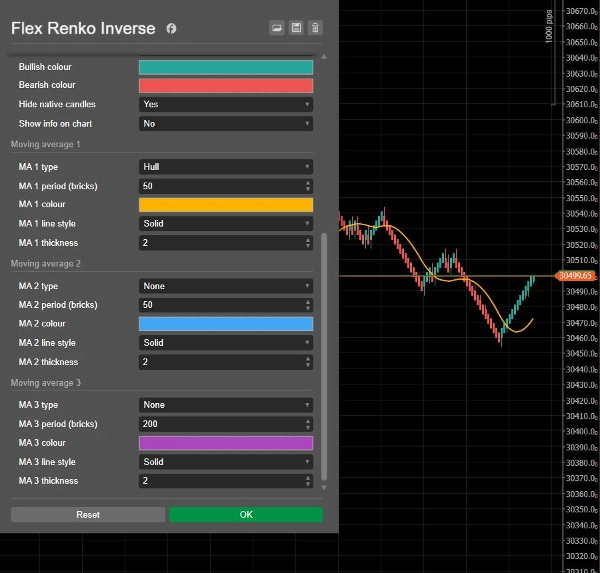Click the MA 1 period spinner arrows
600x573 pixels.
click(308, 186)
